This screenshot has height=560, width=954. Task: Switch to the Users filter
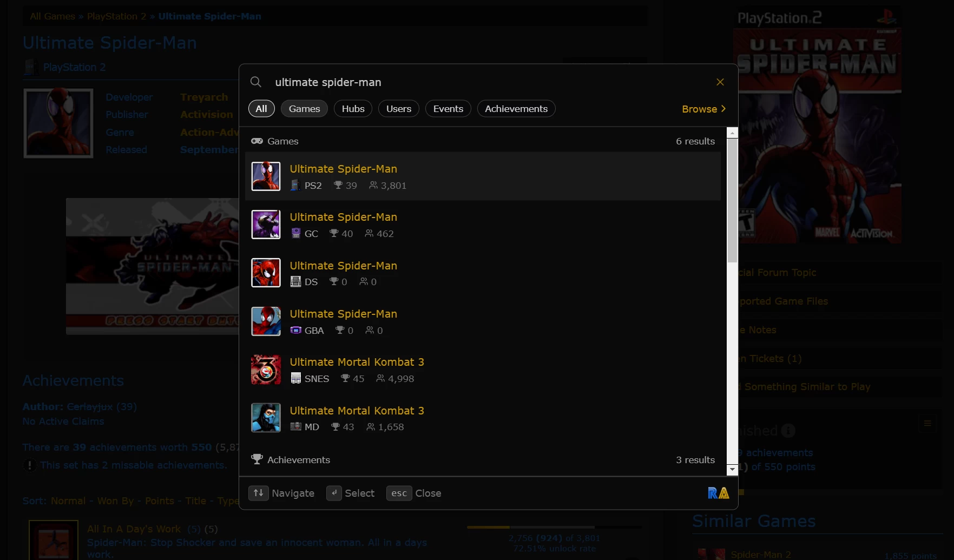(x=398, y=109)
